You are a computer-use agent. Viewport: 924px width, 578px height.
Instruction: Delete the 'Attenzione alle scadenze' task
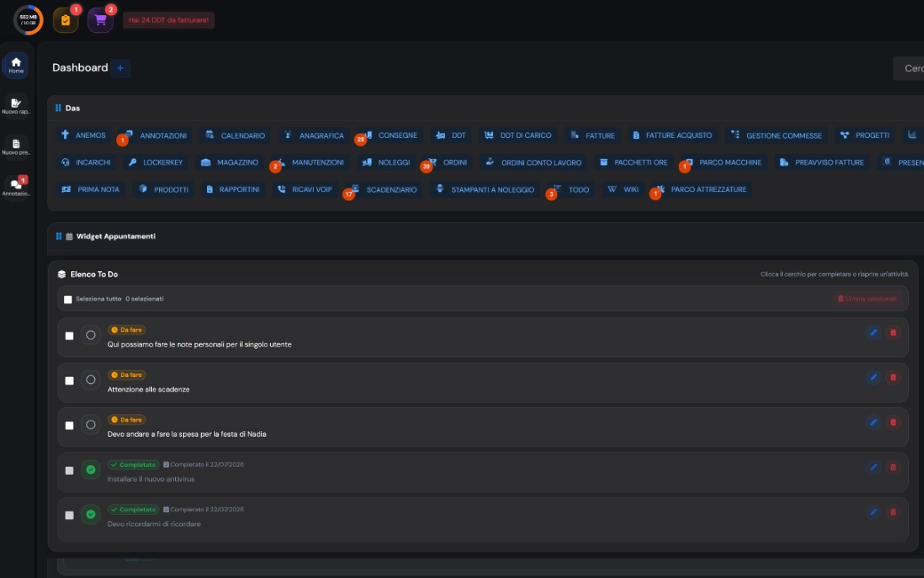[893, 377]
